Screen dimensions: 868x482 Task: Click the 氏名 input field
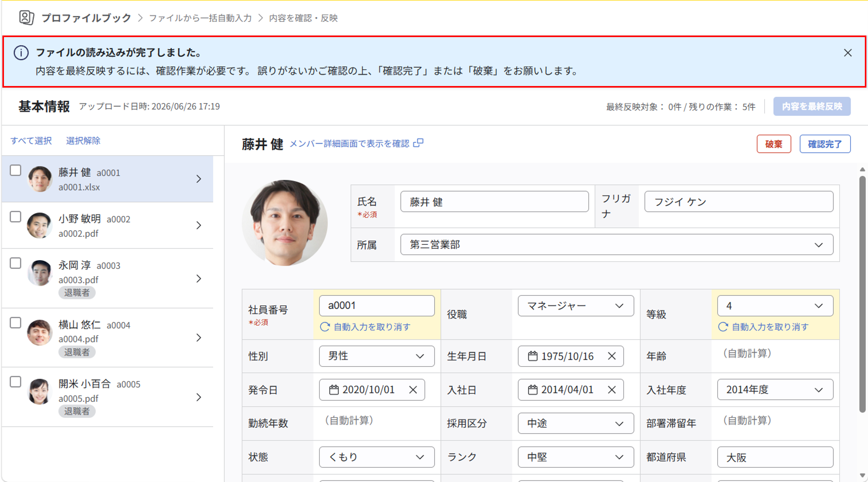pos(494,202)
